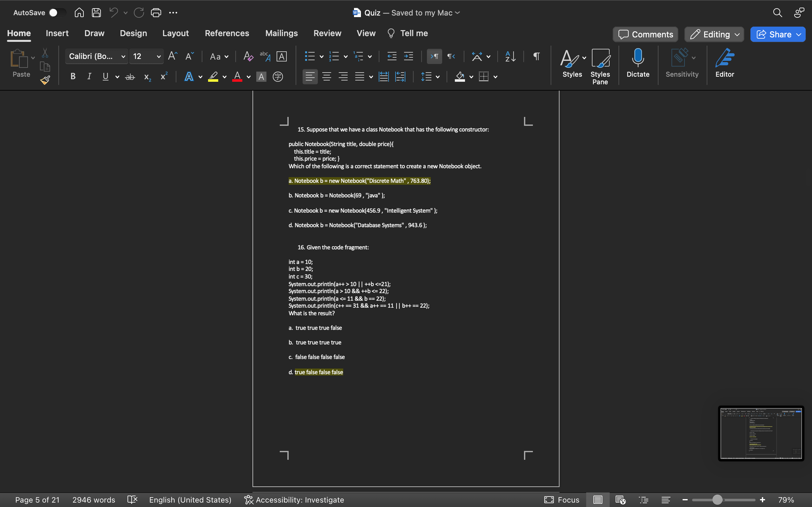Click the Format Painter brush icon
Viewport: 812px width, 507px height.
click(45, 80)
